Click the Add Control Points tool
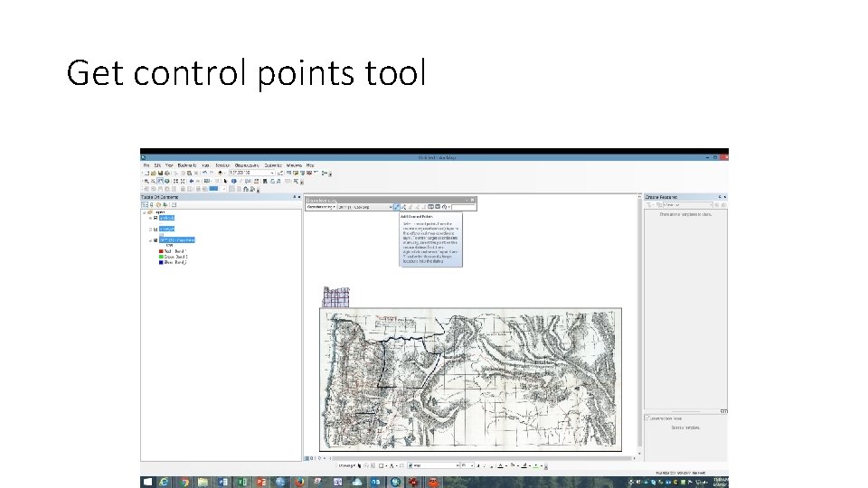868x488 pixels. 396,207
